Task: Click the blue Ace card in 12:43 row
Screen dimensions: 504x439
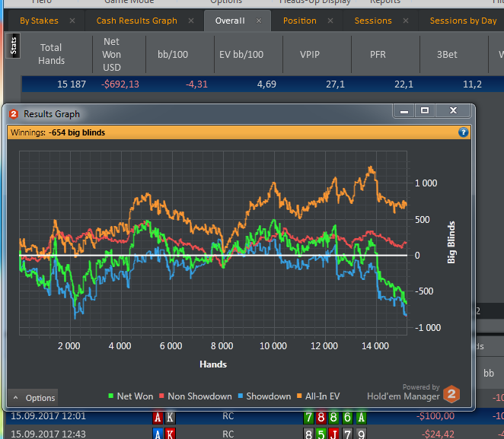Action: 158,434
